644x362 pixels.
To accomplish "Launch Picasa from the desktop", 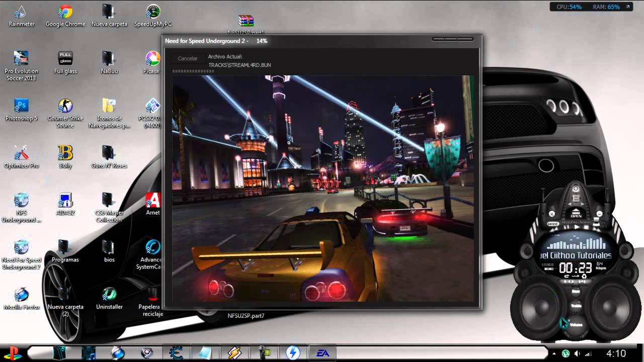I will click(152, 63).
